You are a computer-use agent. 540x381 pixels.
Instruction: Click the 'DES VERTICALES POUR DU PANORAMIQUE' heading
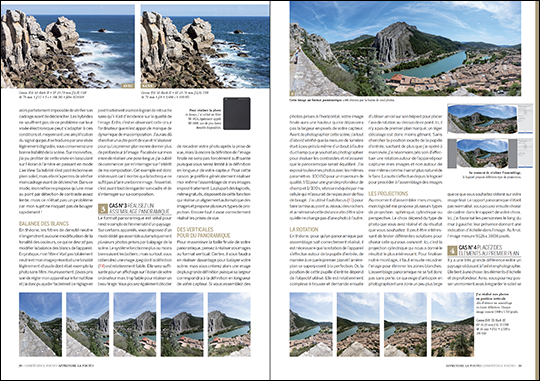click(x=204, y=233)
